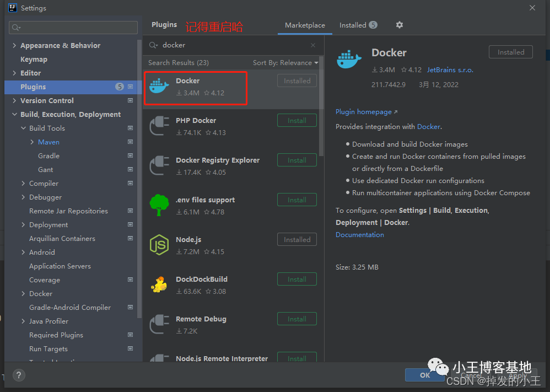This screenshot has height=392, width=550.
Task: Click the PHP Docker plugin icon
Action: click(x=159, y=126)
